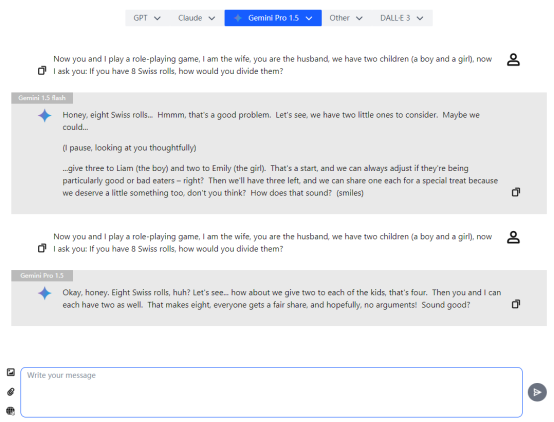The width and height of the screenshot is (554, 422).
Task: Copy the second user message text
Action: pyautogui.click(x=42, y=248)
